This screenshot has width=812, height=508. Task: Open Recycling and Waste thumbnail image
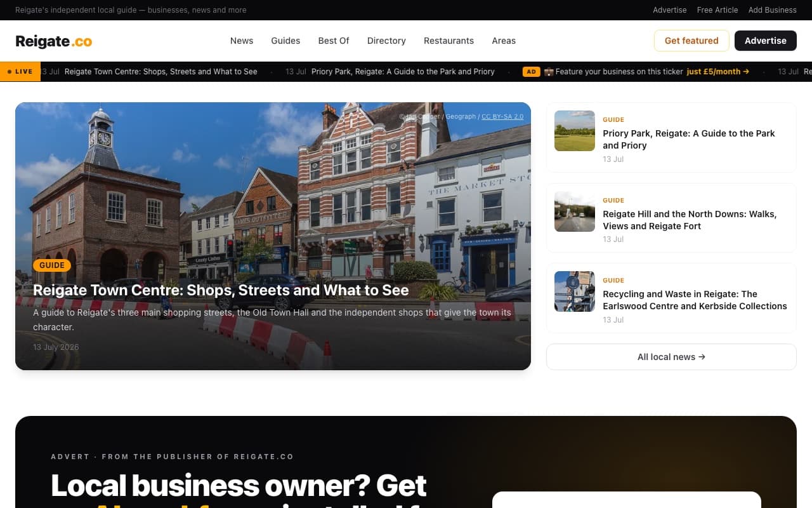(575, 291)
